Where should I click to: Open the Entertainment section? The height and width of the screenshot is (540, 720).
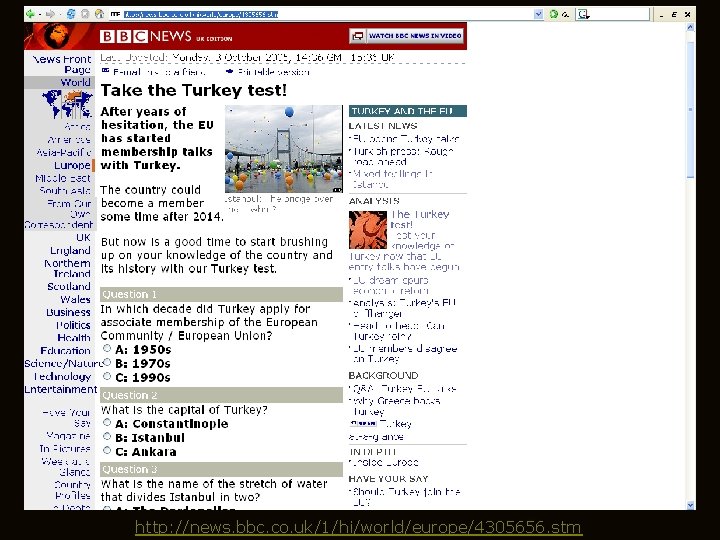[61, 389]
